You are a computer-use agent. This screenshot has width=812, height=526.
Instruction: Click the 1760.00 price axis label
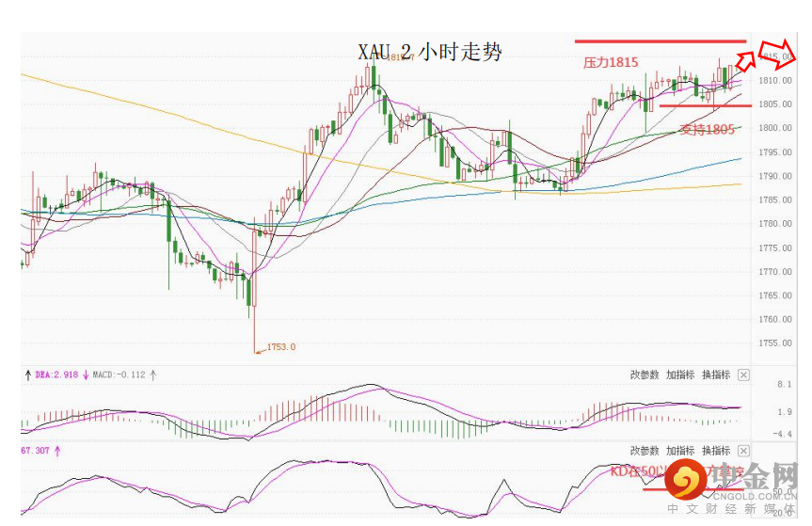[775, 319]
